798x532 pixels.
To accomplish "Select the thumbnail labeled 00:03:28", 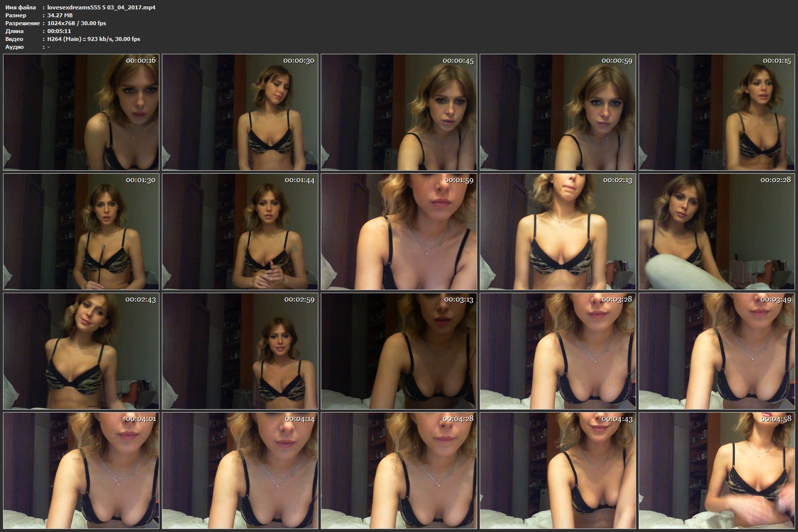I will (558, 351).
